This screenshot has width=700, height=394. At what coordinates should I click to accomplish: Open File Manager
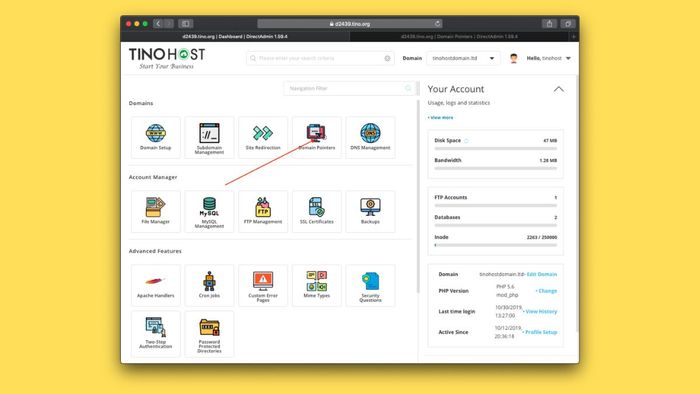[x=155, y=212]
